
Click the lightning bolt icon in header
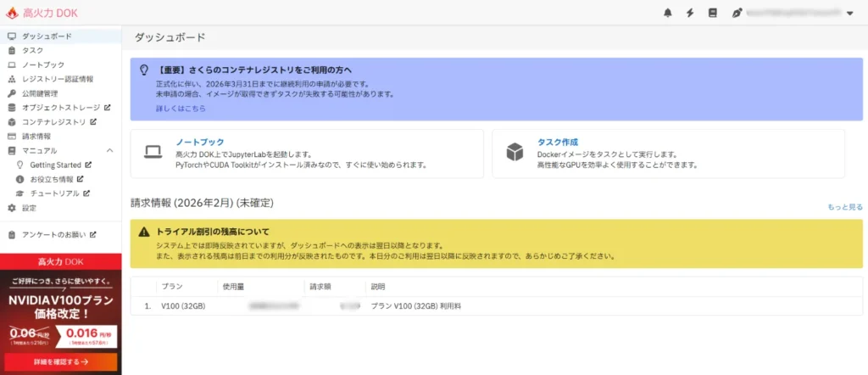click(690, 13)
